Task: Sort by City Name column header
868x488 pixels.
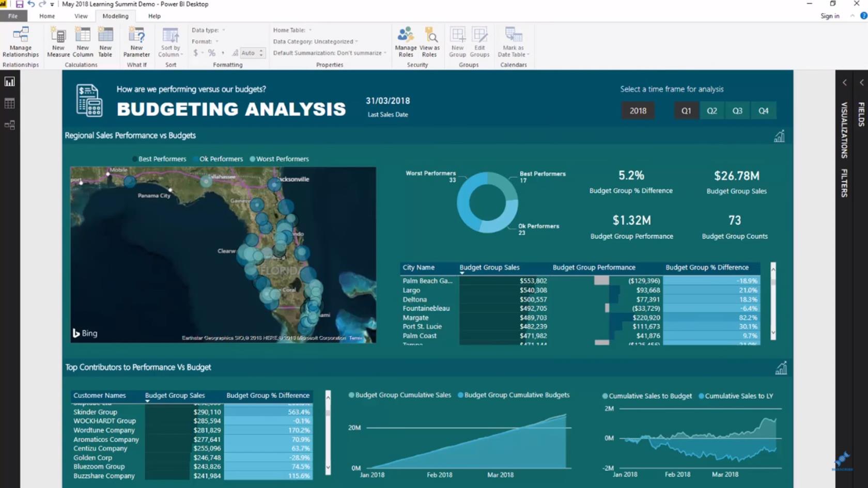Action: [x=419, y=267]
